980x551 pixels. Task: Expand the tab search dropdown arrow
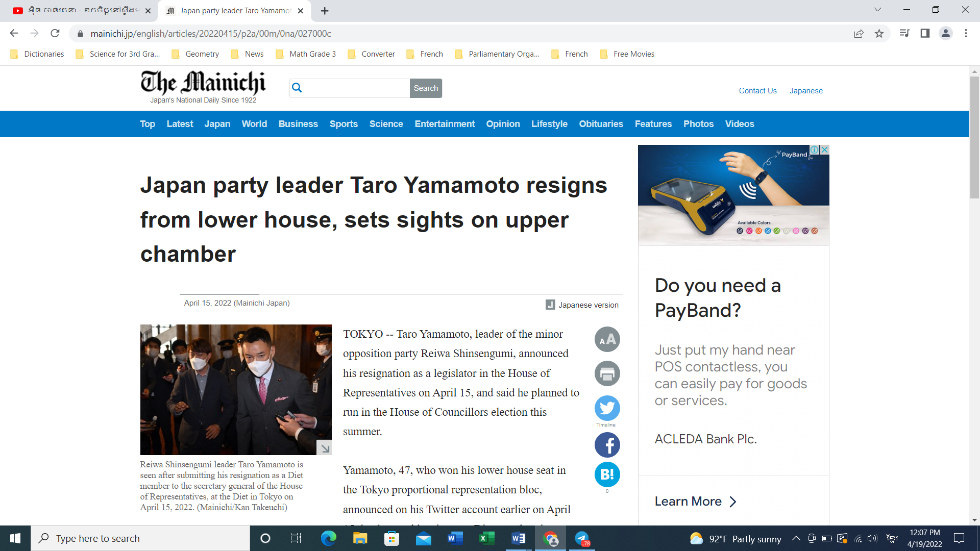pyautogui.click(x=877, y=10)
